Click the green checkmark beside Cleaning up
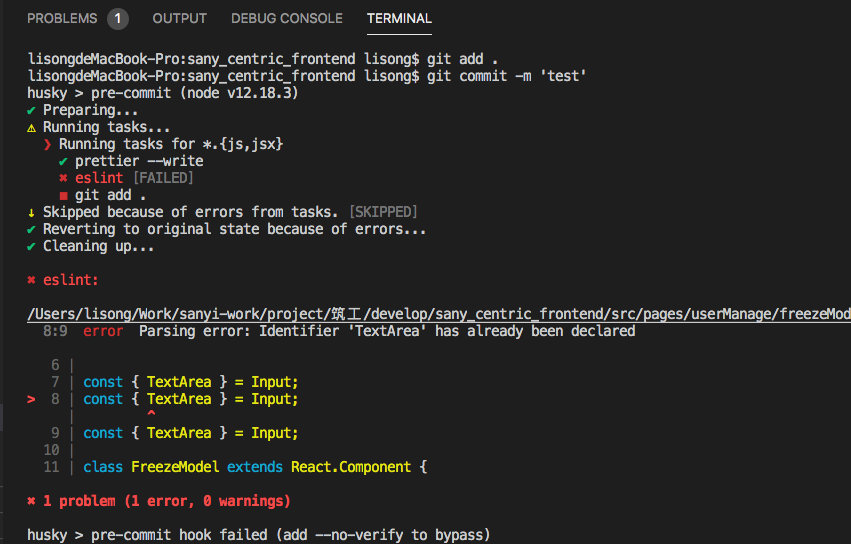The width and height of the screenshot is (851, 544). tap(31, 246)
